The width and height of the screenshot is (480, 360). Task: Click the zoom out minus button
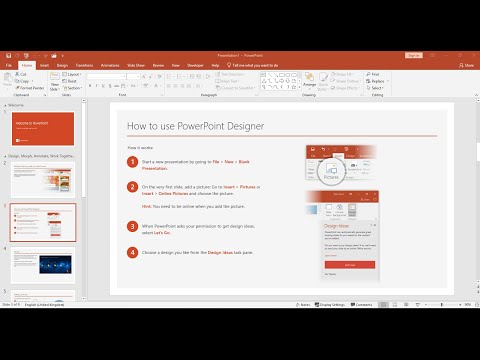click(426, 305)
